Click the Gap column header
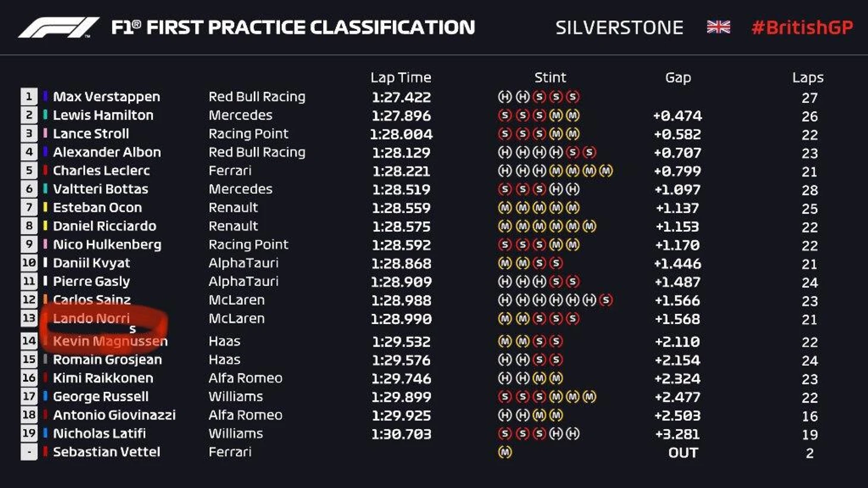This screenshot has height=488, width=868. 678,77
